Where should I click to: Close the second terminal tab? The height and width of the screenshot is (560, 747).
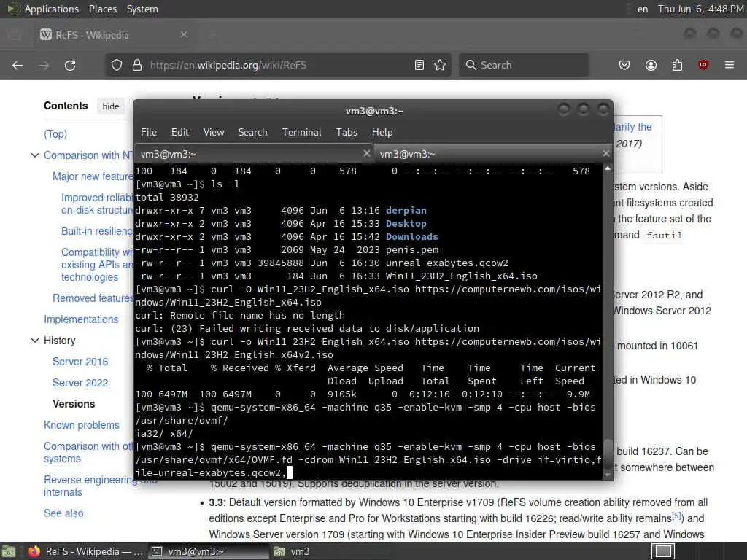(x=605, y=153)
